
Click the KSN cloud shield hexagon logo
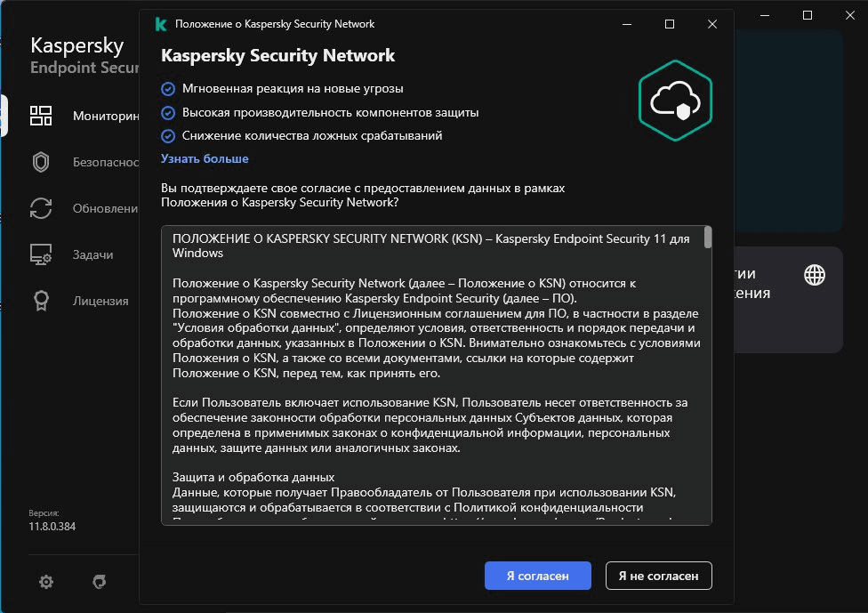pyautogui.click(x=675, y=101)
